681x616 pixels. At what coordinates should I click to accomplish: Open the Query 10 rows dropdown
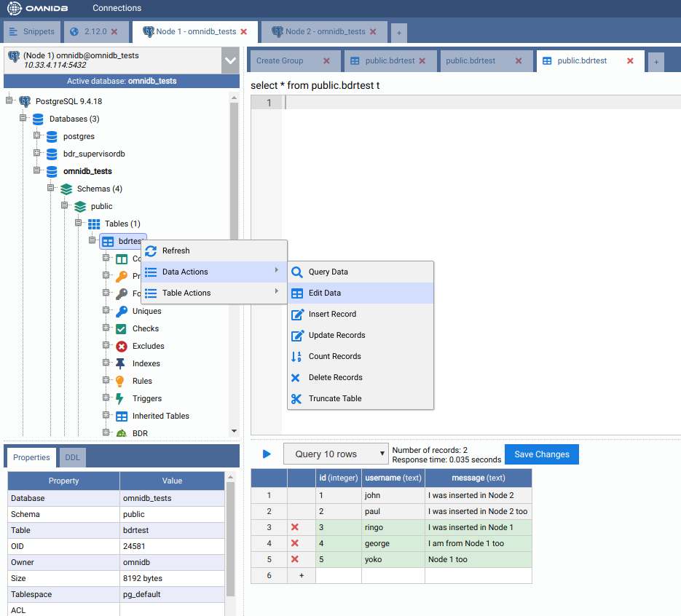335,454
